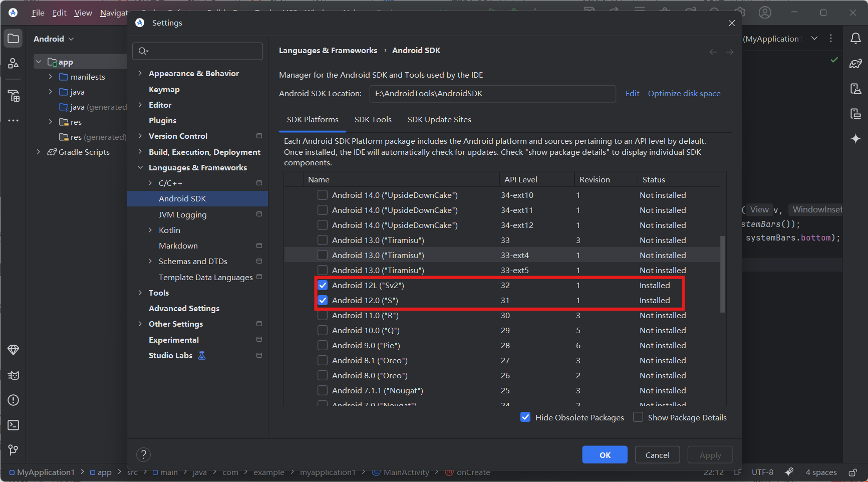The height and width of the screenshot is (482, 868).
Task: Click the Android SDK Location path field
Action: pyautogui.click(x=493, y=94)
